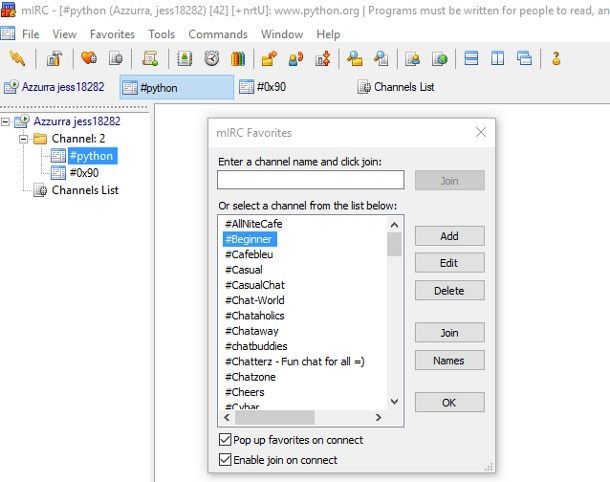This screenshot has height=482, width=610.
Task: Click the Tile Horizontal windows icon
Action: [471, 59]
